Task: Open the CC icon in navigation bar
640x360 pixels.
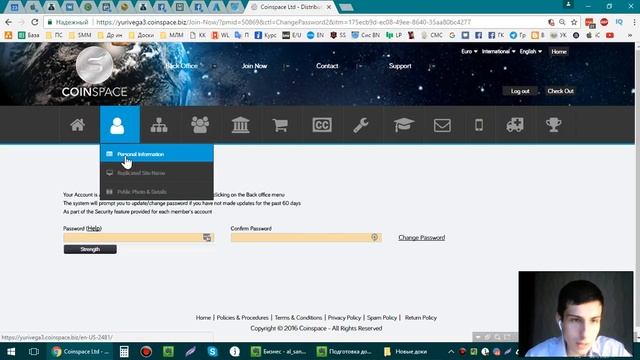Action: 322,125
